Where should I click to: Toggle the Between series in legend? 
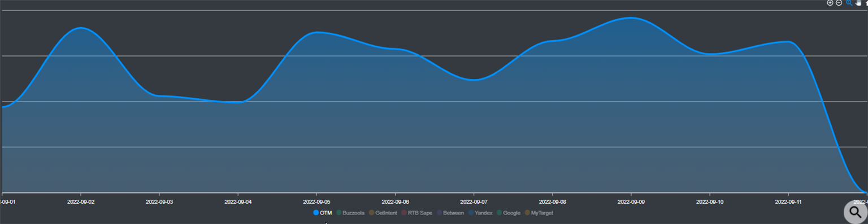pos(450,213)
